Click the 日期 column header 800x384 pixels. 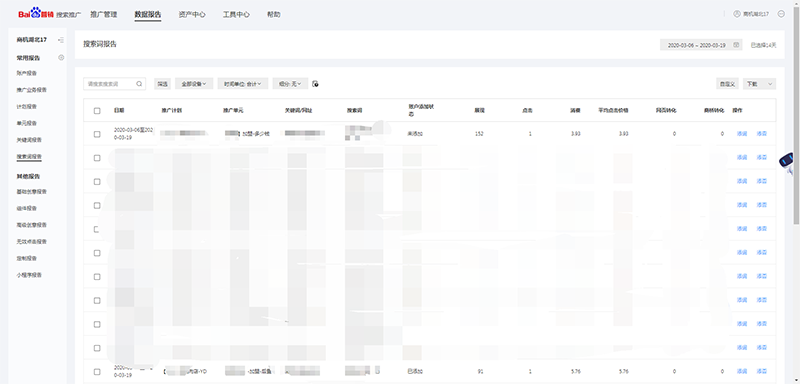(x=119, y=110)
